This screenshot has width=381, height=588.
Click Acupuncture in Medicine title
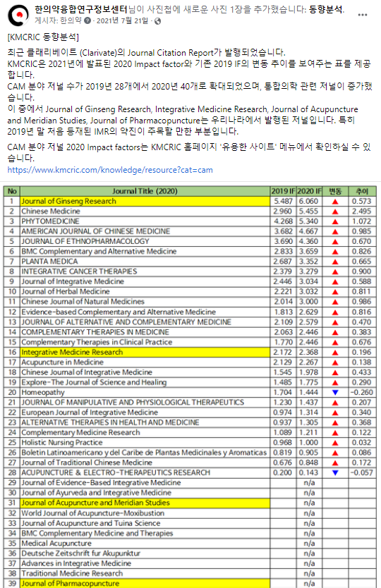tap(62, 362)
